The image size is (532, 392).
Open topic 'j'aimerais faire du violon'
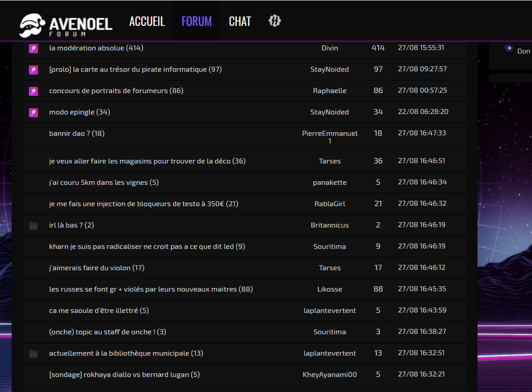[x=97, y=268]
